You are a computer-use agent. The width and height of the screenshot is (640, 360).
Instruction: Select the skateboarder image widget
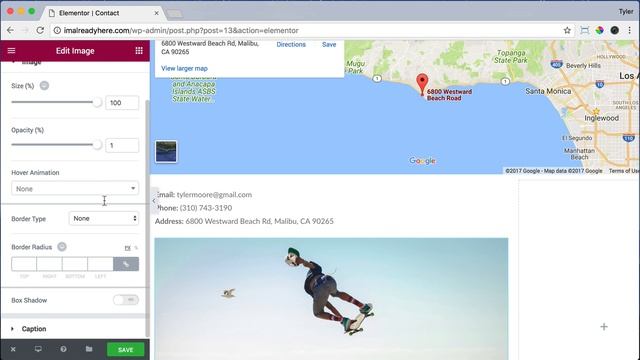331,299
